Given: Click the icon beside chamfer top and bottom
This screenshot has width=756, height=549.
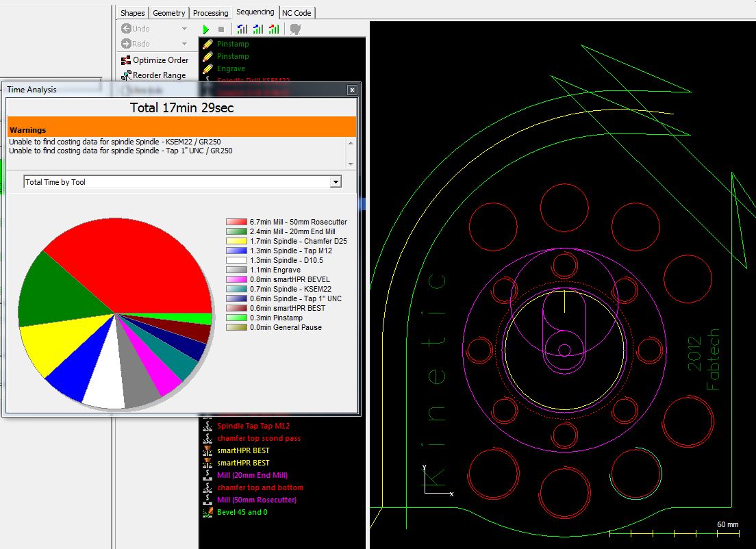Looking at the screenshot, I should pyautogui.click(x=207, y=487).
